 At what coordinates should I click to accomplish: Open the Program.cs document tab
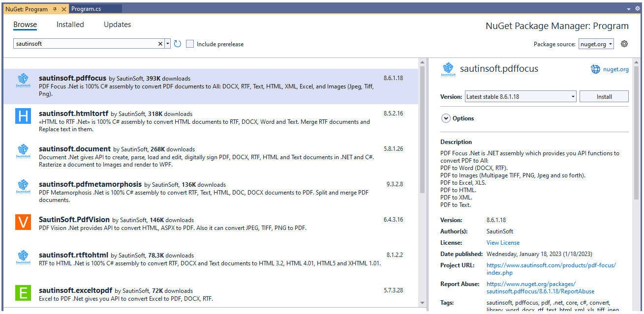86,9
